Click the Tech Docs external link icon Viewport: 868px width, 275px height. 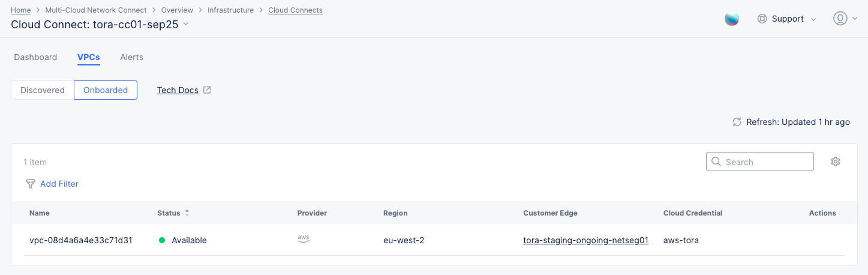pyautogui.click(x=207, y=90)
